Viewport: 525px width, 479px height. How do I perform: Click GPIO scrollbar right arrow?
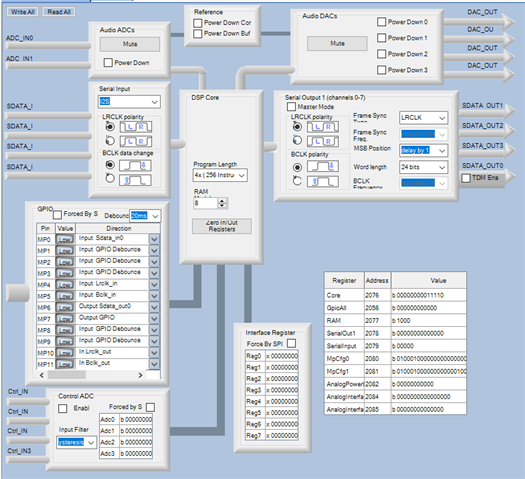(141, 375)
